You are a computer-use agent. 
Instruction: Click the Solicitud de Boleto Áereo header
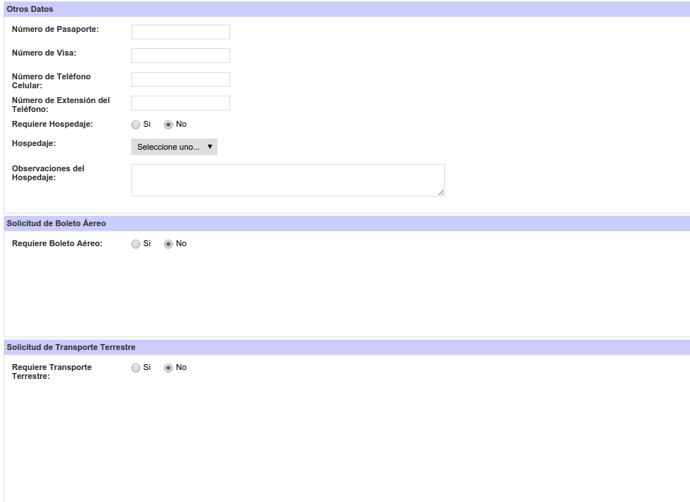click(56, 223)
